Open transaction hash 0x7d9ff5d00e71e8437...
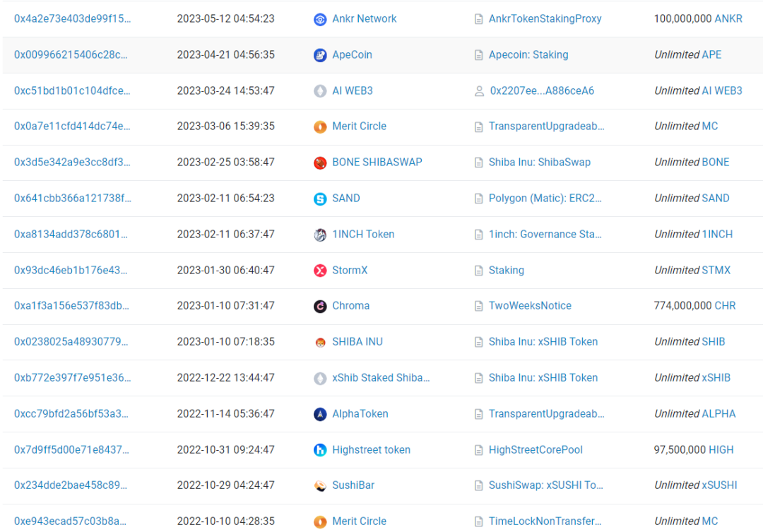Image resolution: width=763 pixels, height=532 pixels. tap(71, 450)
